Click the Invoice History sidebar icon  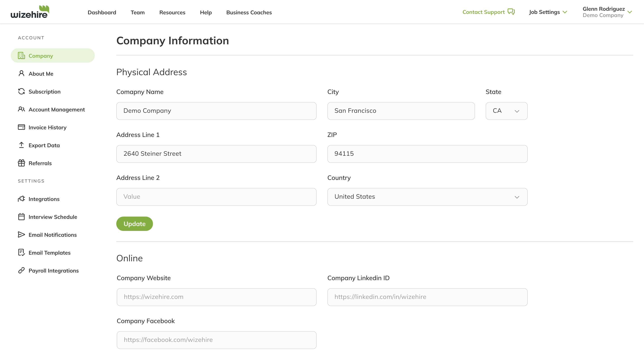[21, 127]
